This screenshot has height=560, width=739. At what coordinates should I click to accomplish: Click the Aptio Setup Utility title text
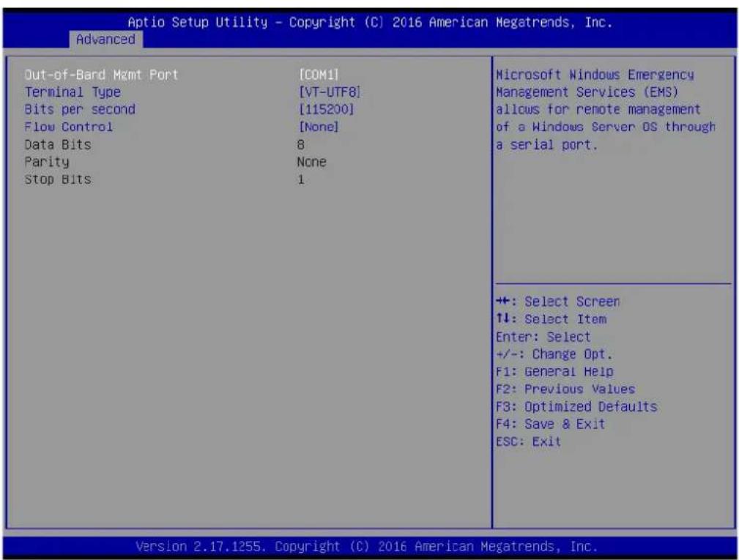pyautogui.click(x=370, y=22)
